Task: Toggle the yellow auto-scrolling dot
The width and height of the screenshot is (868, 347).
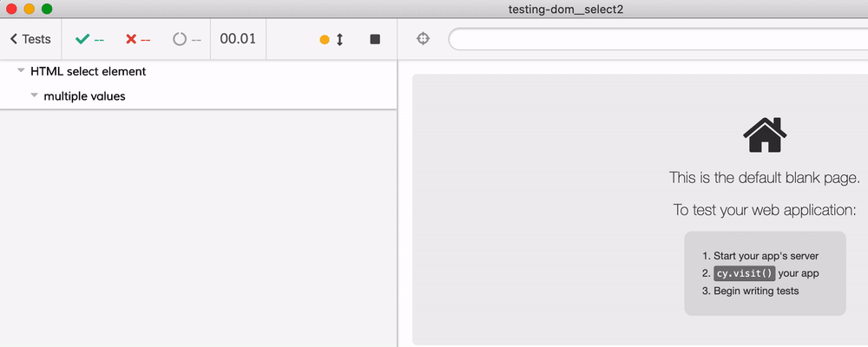Action: tap(325, 40)
